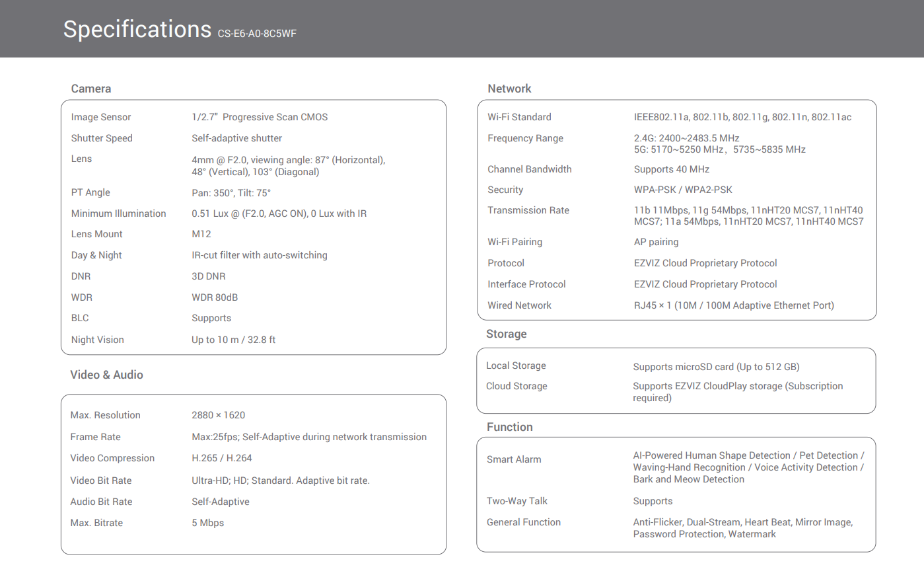
Task: Click the Interface Protocol label
Action: 526,284
